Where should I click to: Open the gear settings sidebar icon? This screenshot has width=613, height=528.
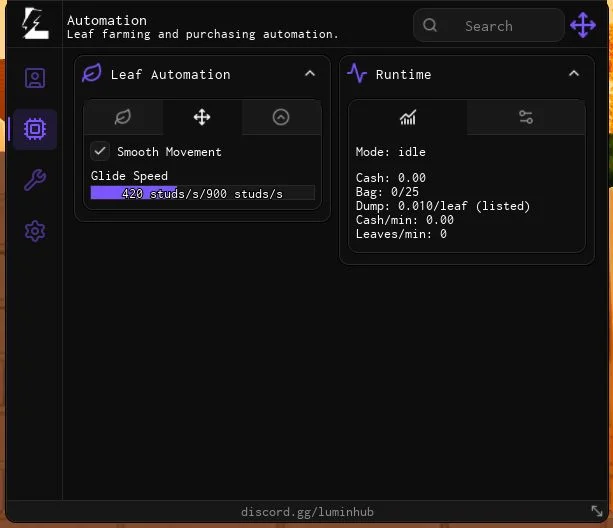(x=35, y=231)
